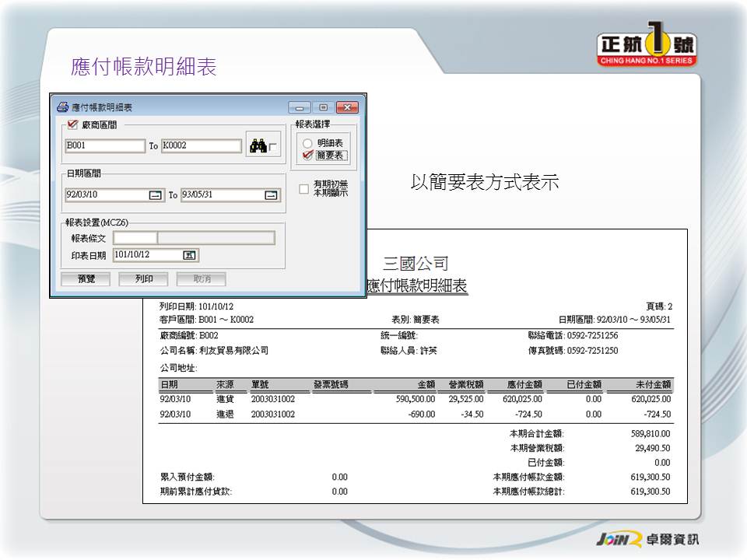Click the vendor start field B001
747x560 pixels.
tap(105, 145)
